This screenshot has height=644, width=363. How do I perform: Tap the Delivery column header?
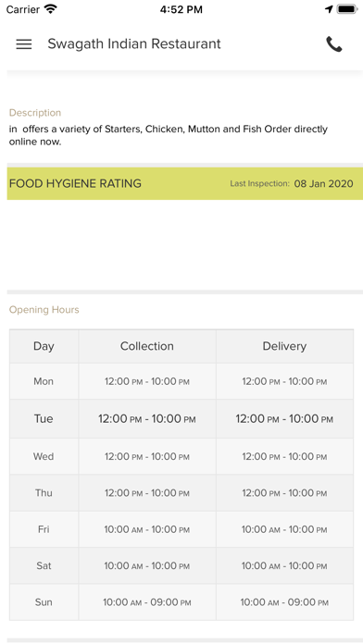[284, 346]
